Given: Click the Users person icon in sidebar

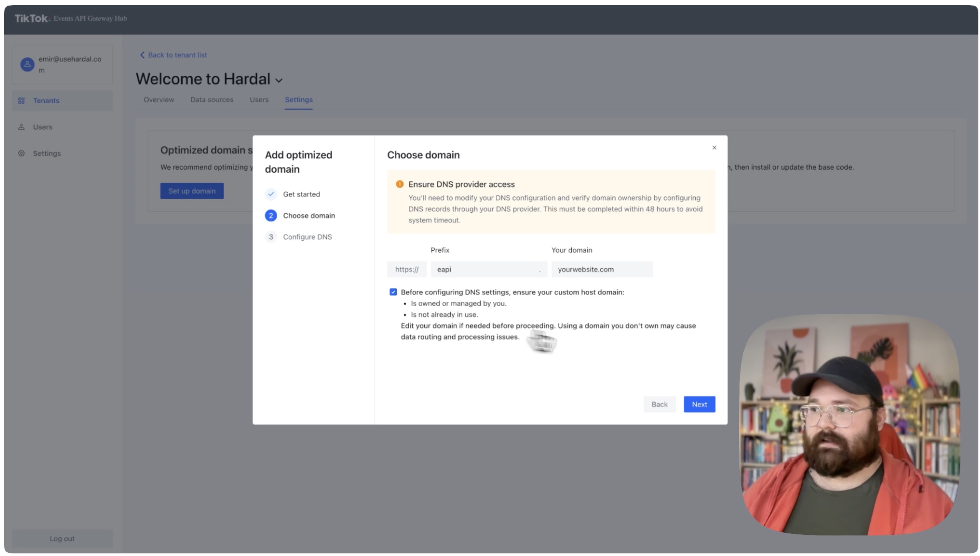Looking at the screenshot, I should pos(21,127).
